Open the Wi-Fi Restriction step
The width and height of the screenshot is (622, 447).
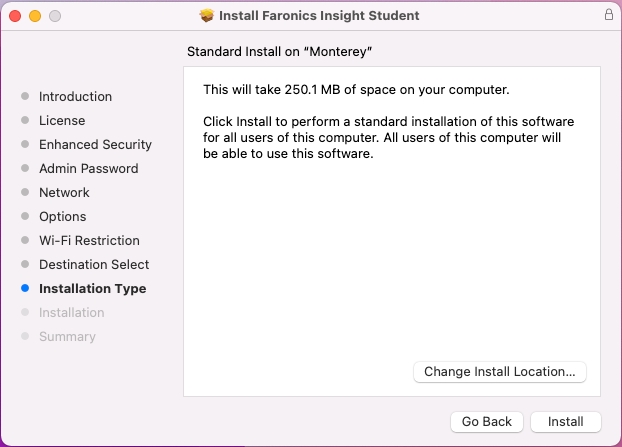coord(89,241)
